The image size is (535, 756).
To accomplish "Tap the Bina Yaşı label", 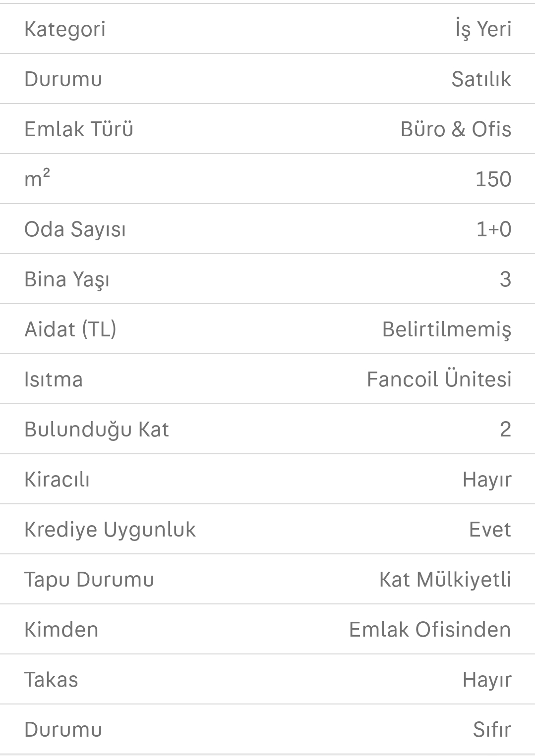I will coord(67,279).
